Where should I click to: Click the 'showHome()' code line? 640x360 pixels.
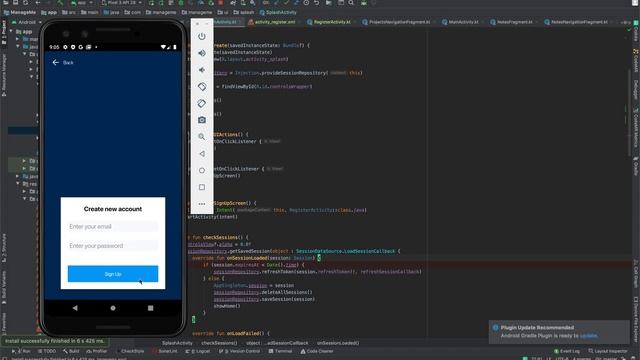(x=227, y=306)
